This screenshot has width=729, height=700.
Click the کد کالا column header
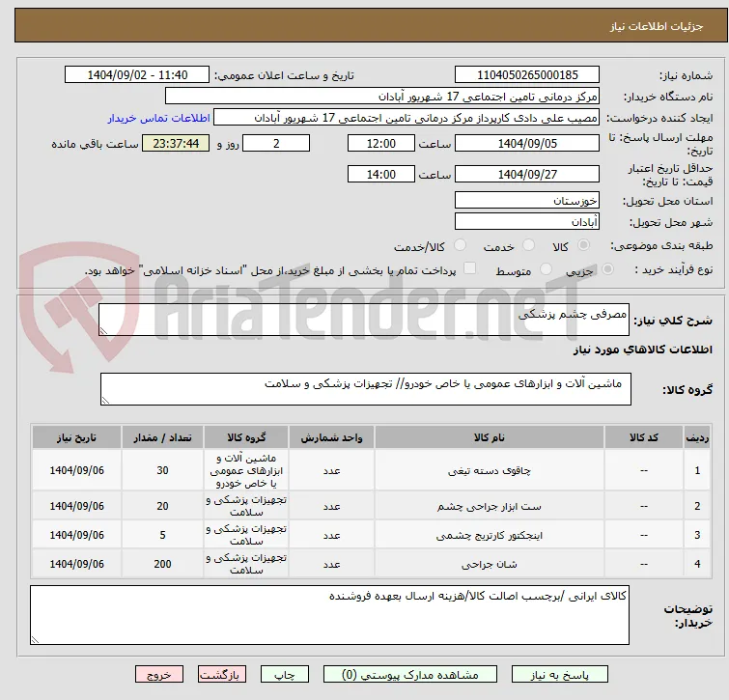[x=643, y=437]
